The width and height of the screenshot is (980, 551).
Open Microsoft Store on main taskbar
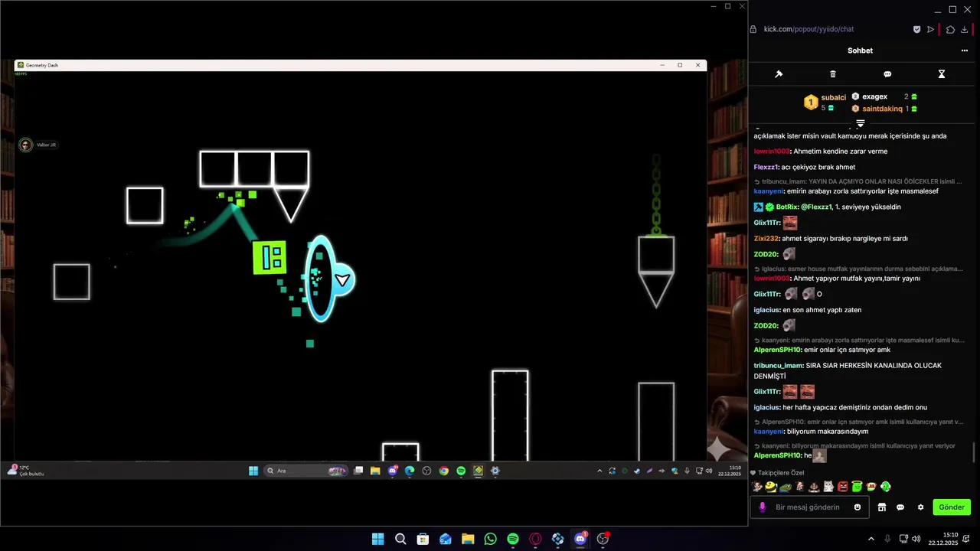tap(423, 539)
